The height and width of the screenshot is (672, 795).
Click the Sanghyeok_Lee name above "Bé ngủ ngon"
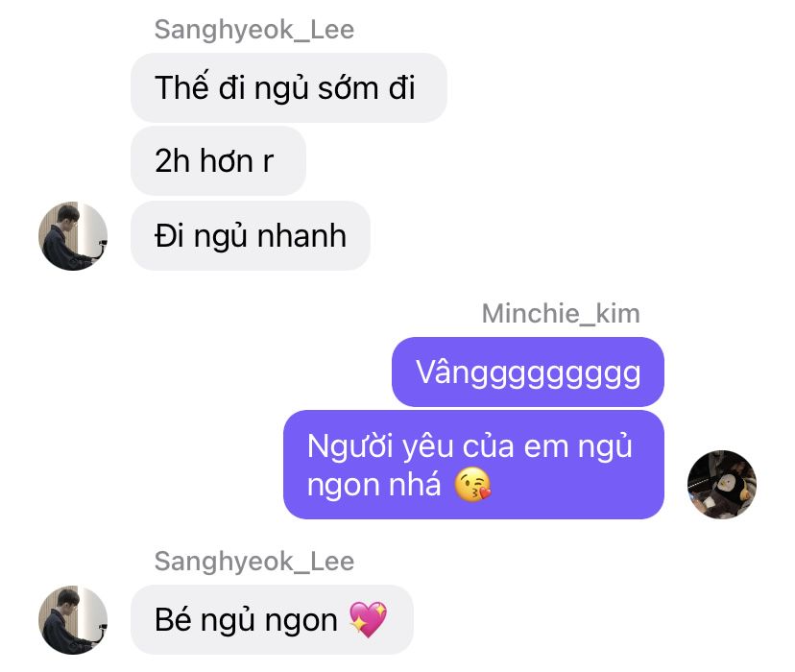254,561
